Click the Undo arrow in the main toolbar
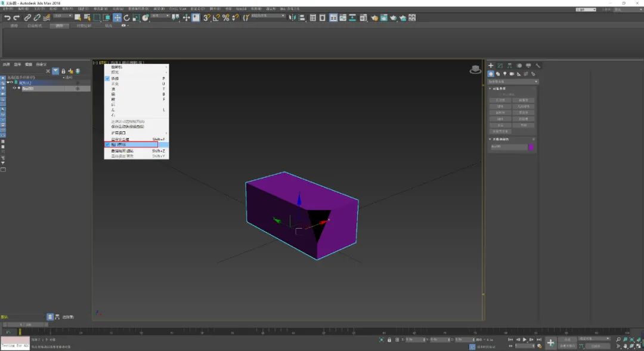 [x=7, y=18]
